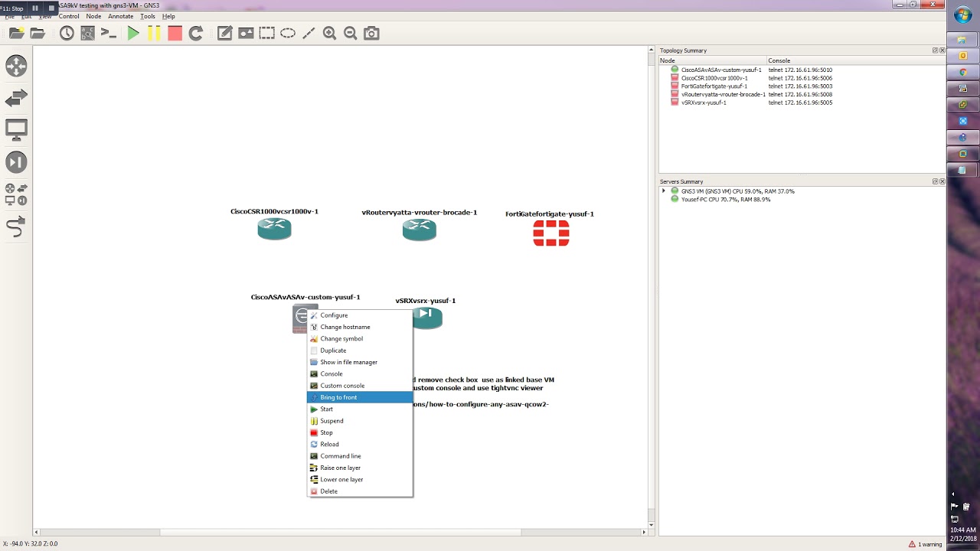Select the Draw a line tool

(309, 33)
